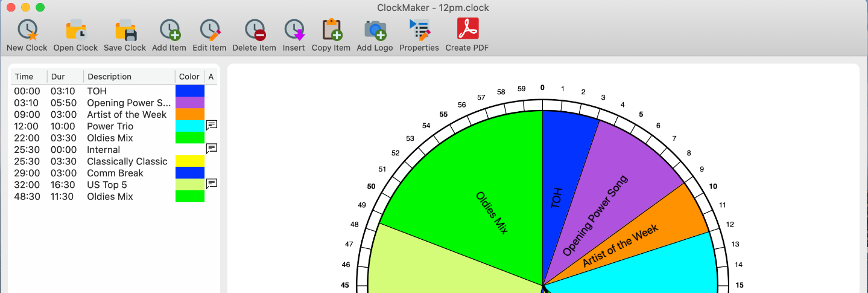This screenshot has width=868, height=293.
Task: Click the cyan swatch for Power Trio
Action: coord(190,126)
